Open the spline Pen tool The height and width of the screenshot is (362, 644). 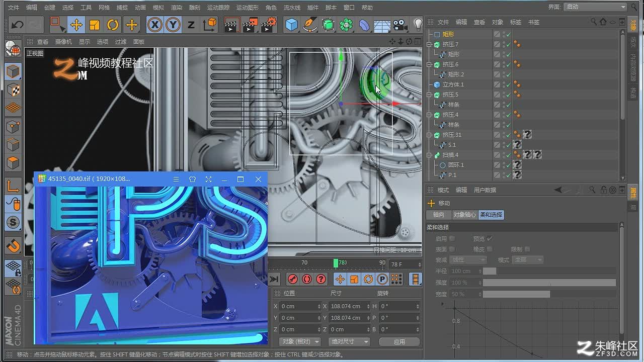click(x=309, y=25)
